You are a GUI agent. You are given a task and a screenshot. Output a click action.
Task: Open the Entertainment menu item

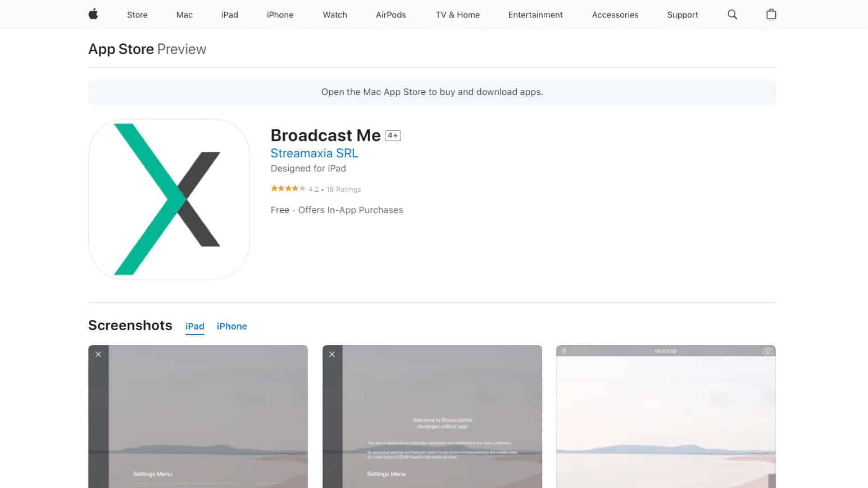tap(535, 15)
